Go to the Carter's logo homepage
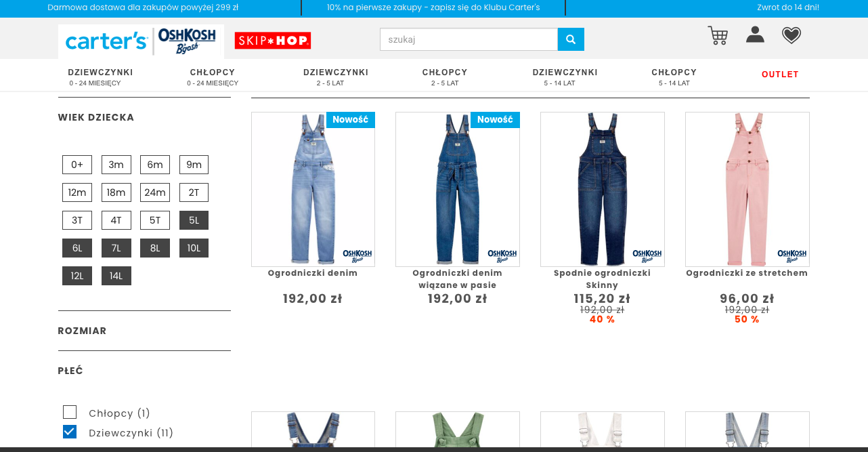This screenshot has height=452, width=868. pos(106,41)
